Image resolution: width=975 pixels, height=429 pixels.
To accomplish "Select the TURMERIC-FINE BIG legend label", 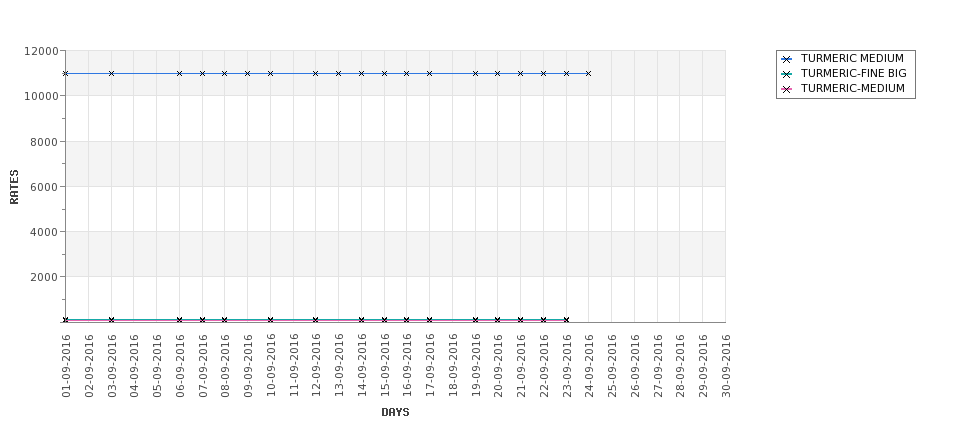I will coord(853,74).
